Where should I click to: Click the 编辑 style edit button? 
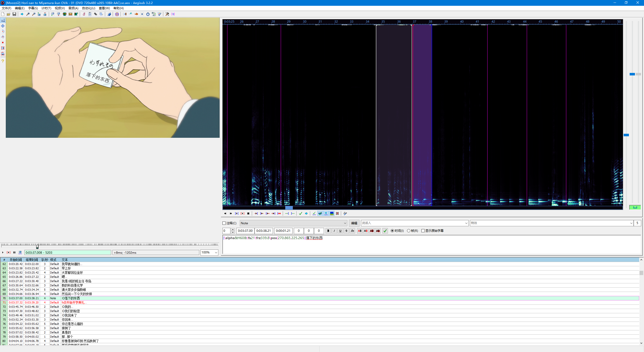tap(354, 223)
